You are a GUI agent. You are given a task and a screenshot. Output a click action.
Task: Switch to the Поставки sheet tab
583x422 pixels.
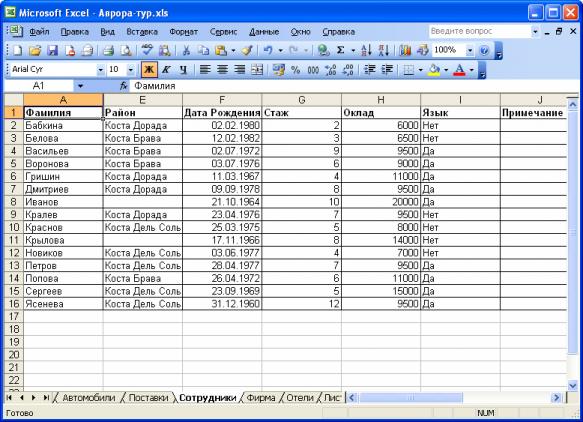point(148,398)
